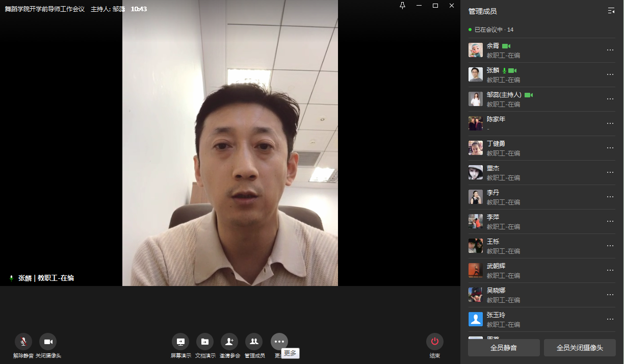Image resolution: width=624 pixels, height=364 pixels.
Task: Open more options for 余霄
Action: click(610, 50)
